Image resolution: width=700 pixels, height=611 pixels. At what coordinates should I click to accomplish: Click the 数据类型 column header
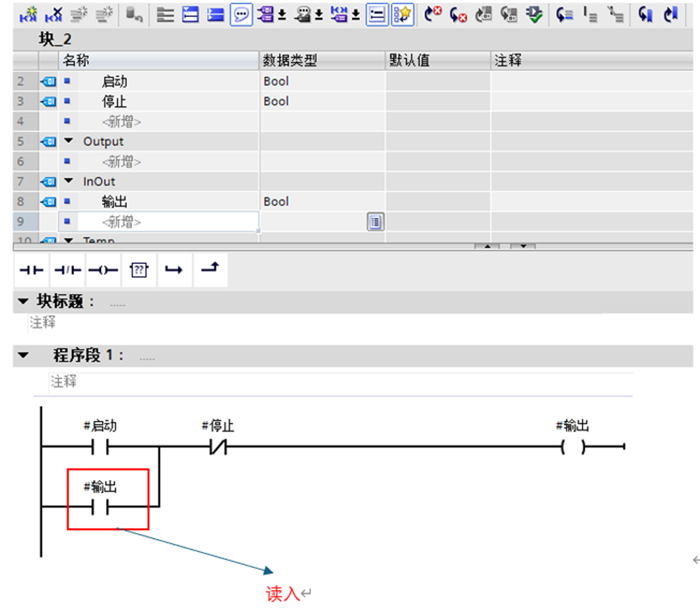(322, 60)
